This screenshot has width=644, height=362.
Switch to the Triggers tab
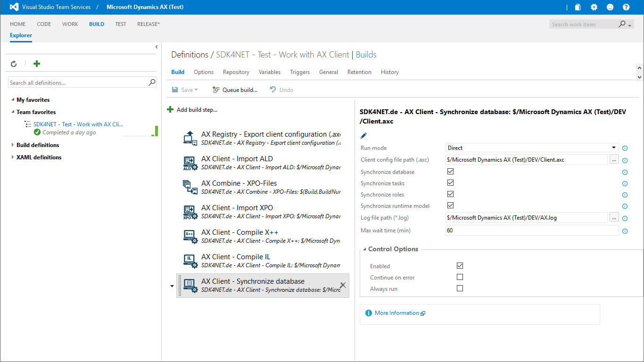(300, 72)
